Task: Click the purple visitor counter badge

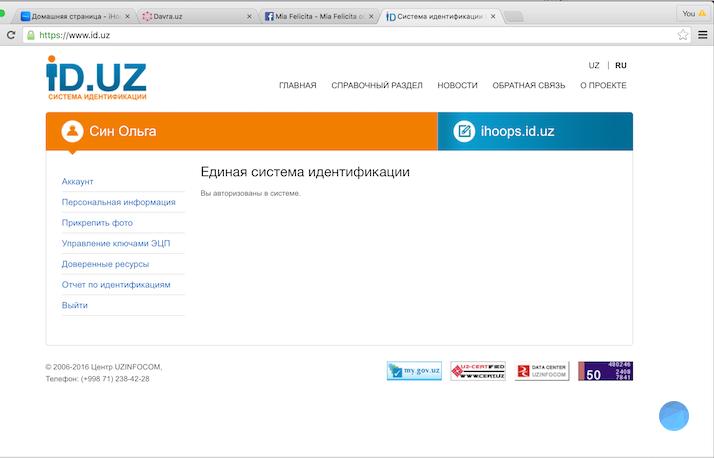Action: pos(605,371)
